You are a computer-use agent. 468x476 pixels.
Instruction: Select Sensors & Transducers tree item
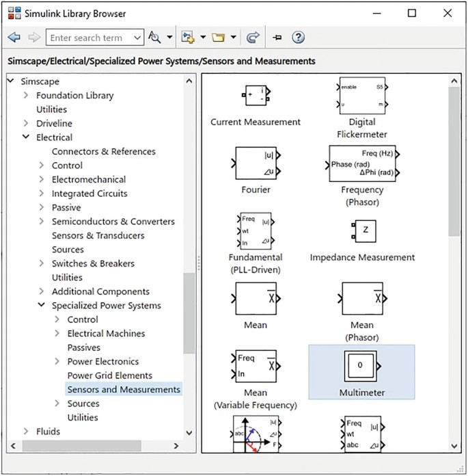pos(98,235)
